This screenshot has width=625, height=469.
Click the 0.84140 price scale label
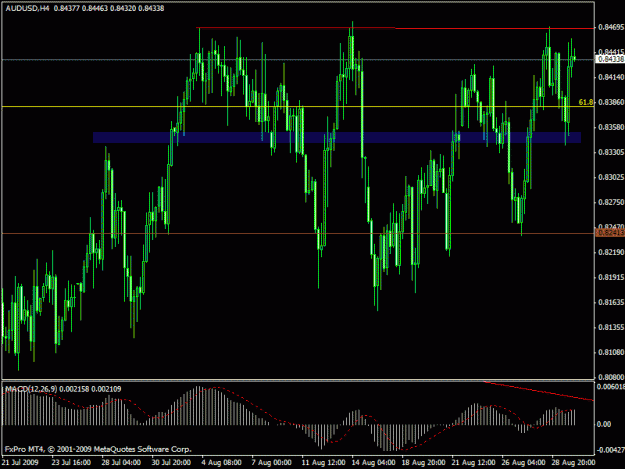pyautogui.click(x=611, y=77)
